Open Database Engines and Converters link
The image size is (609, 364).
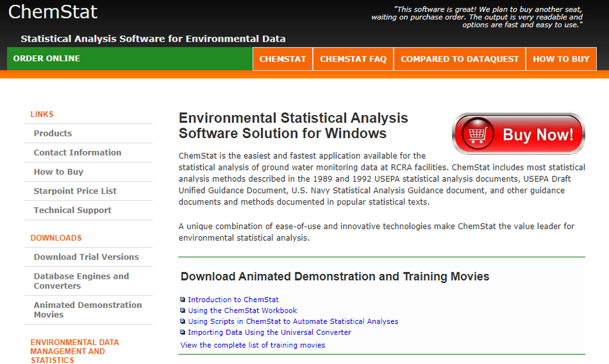tap(81, 281)
